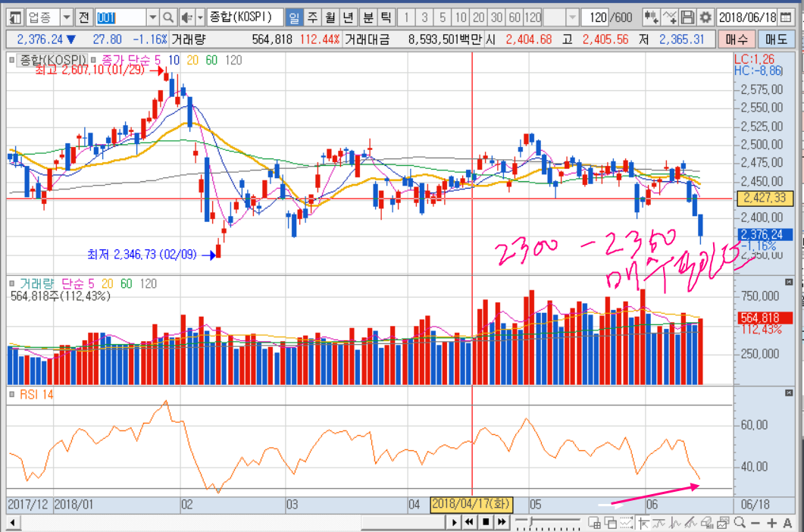Click the plus zoom-in icon at bottom

[x=771, y=522]
